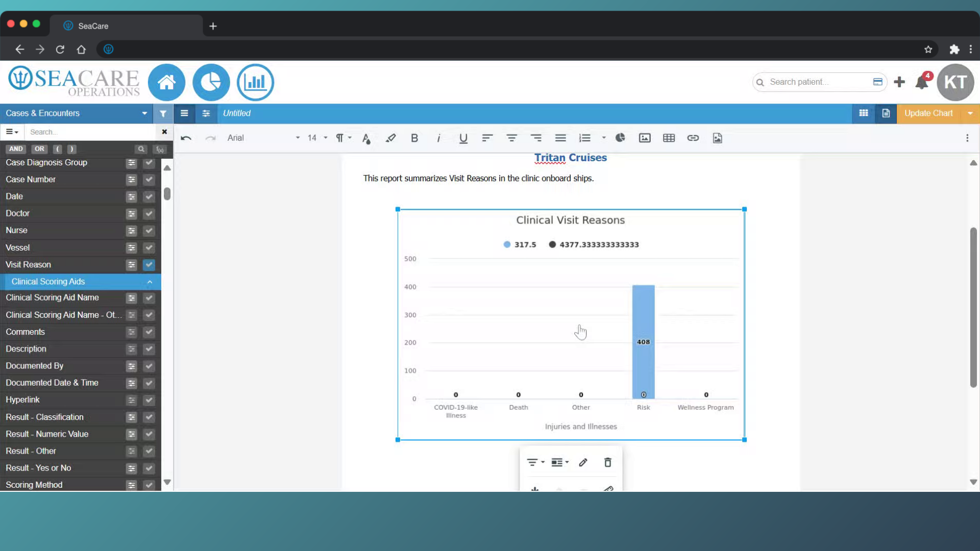Image resolution: width=980 pixels, height=551 pixels.
Task: Open the font size 14 dropdown
Action: pyautogui.click(x=317, y=138)
